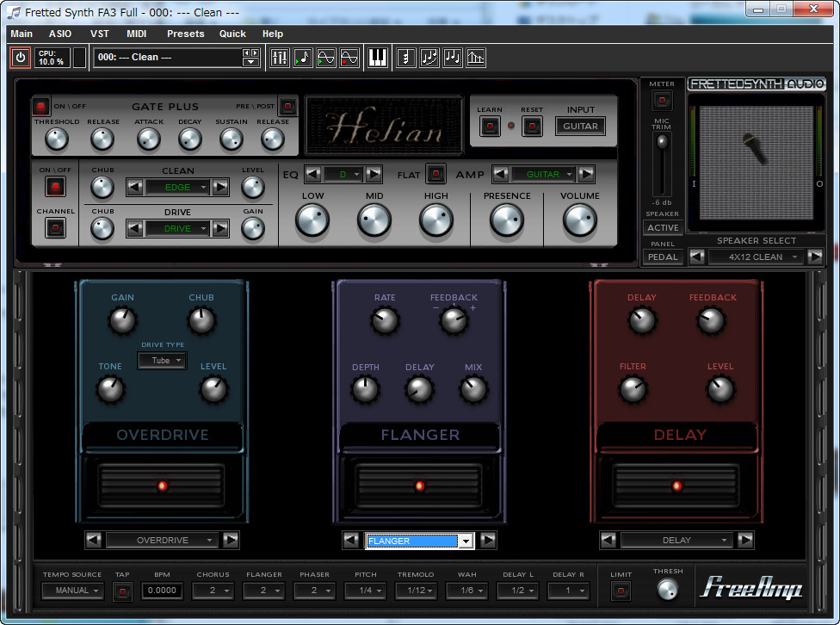Click the single note chord toolbar icon
Viewport: 840px width, 625px height.
(x=406, y=58)
